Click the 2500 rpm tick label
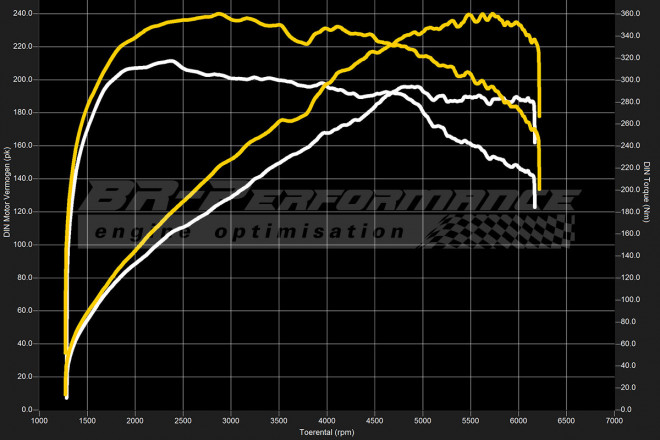 [x=183, y=420]
